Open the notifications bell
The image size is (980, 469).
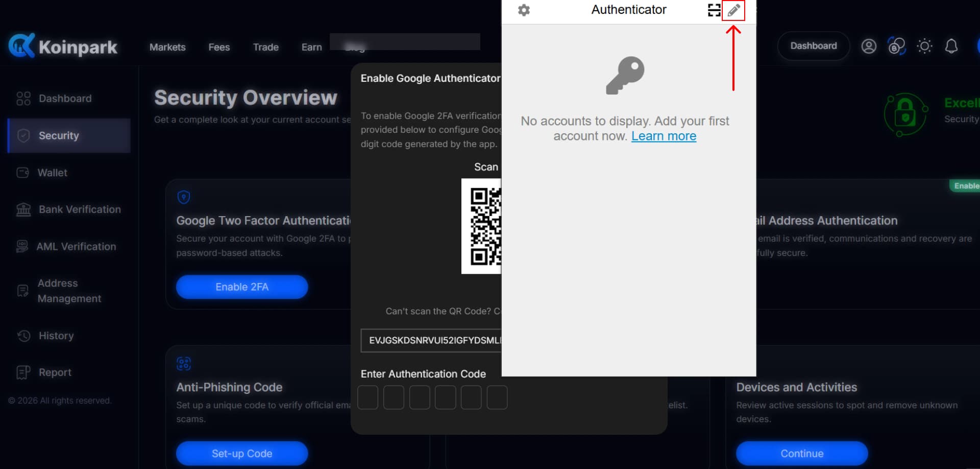(x=951, y=46)
